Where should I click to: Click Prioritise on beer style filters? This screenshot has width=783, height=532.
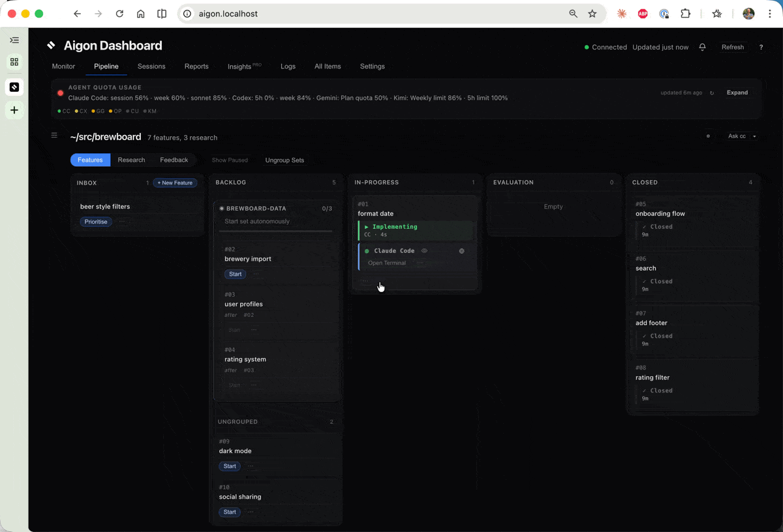[96, 222]
